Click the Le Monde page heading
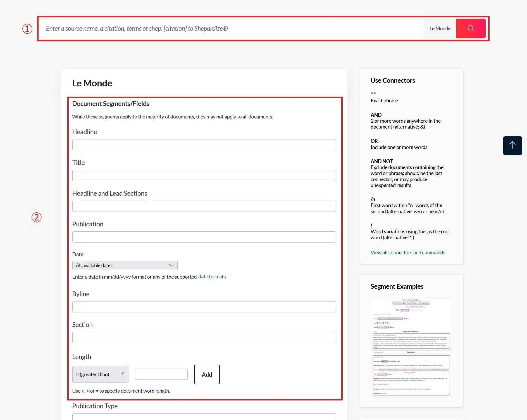Viewport: 527px width, 420px height. pyautogui.click(x=92, y=83)
